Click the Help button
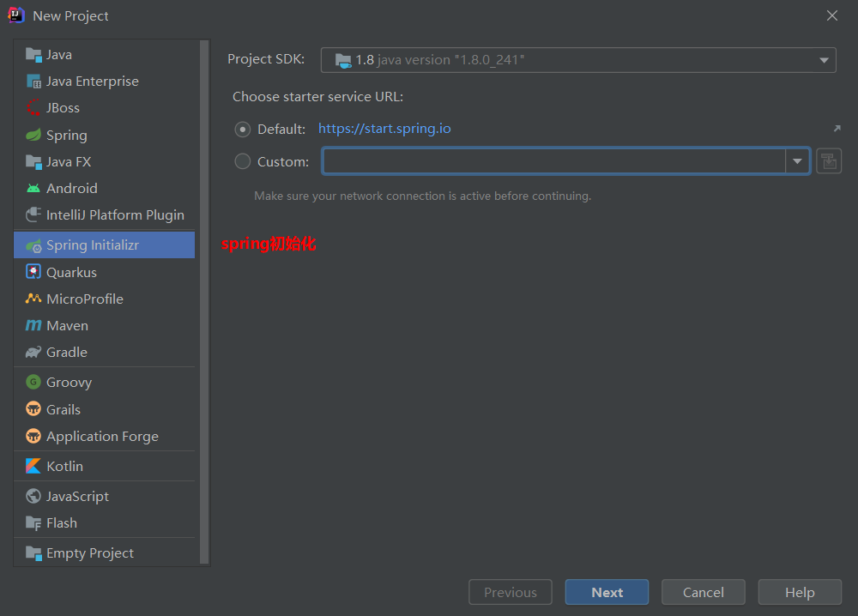Image resolution: width=858 pixels, height=616 pixels. coord(800,592)
